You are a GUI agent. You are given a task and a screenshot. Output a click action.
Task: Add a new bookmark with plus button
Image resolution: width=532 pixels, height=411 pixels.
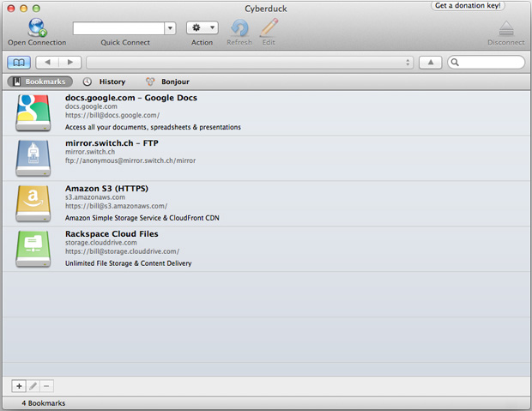click(x=19, y=386)
